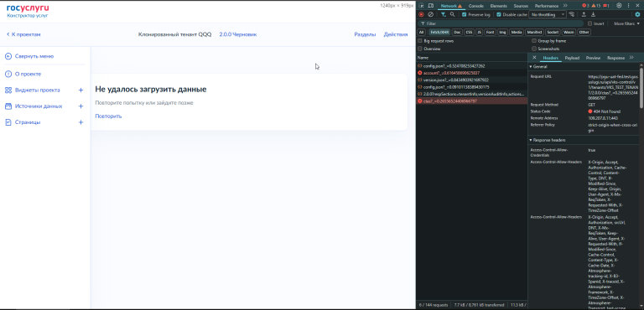Click the Источники данных icon

[8, 106]
